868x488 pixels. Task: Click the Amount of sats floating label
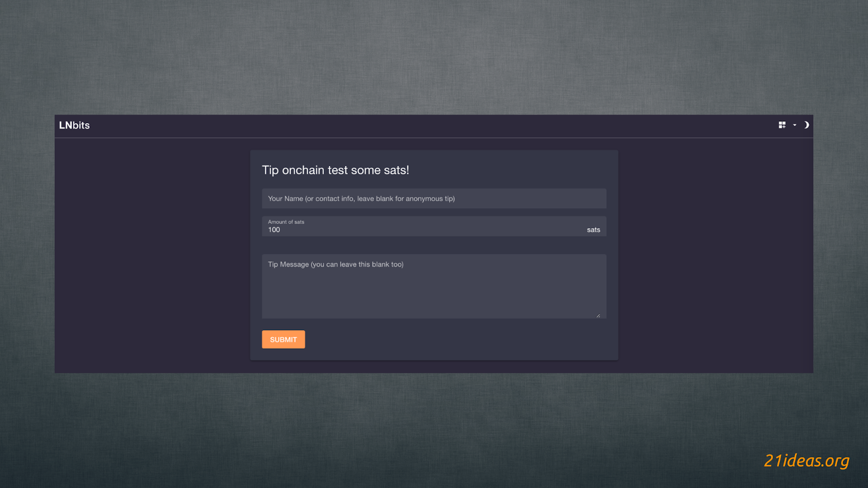(x=286, y=222)
